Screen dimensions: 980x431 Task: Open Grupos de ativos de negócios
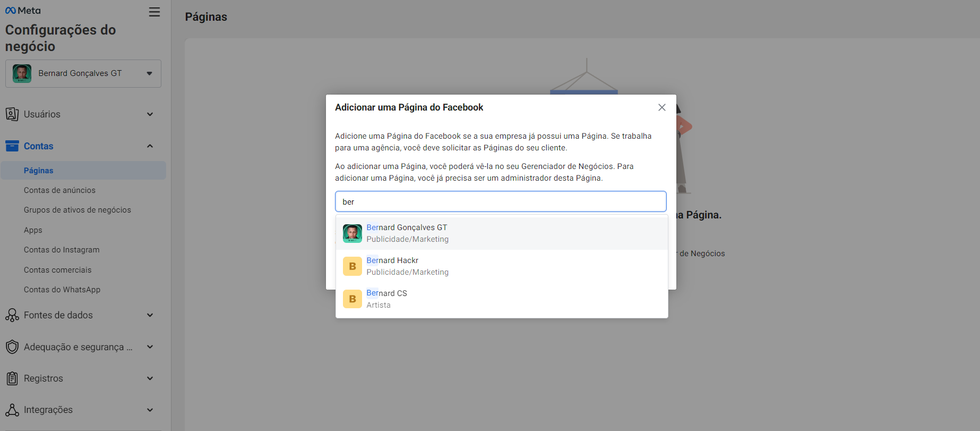78,210
